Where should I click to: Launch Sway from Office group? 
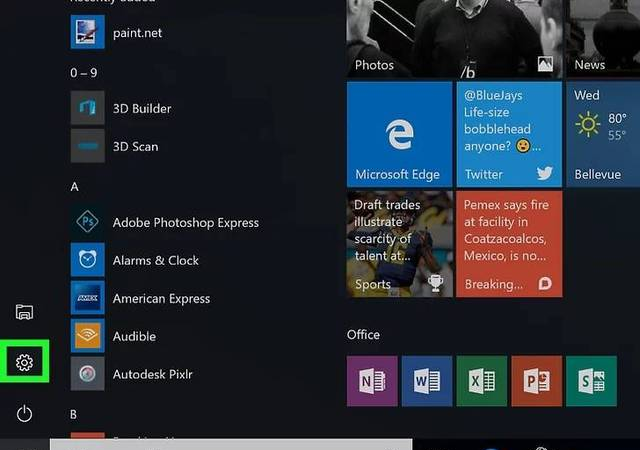tap(591, 381)
